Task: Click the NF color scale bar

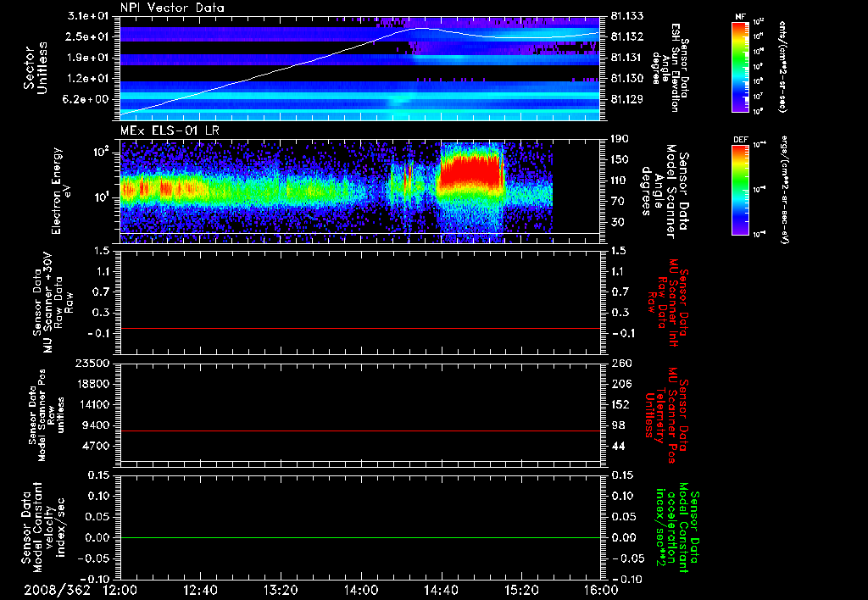Action: 739,68
